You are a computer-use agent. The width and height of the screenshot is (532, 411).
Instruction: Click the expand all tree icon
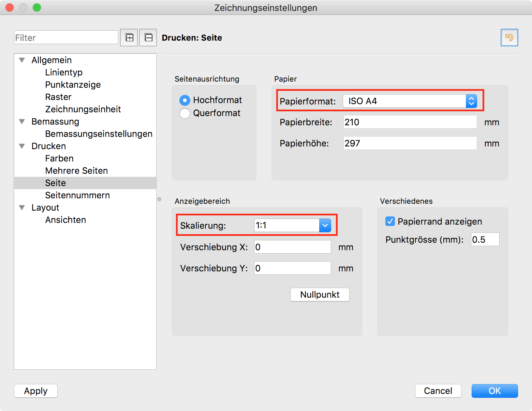click(x=129, y=38)
